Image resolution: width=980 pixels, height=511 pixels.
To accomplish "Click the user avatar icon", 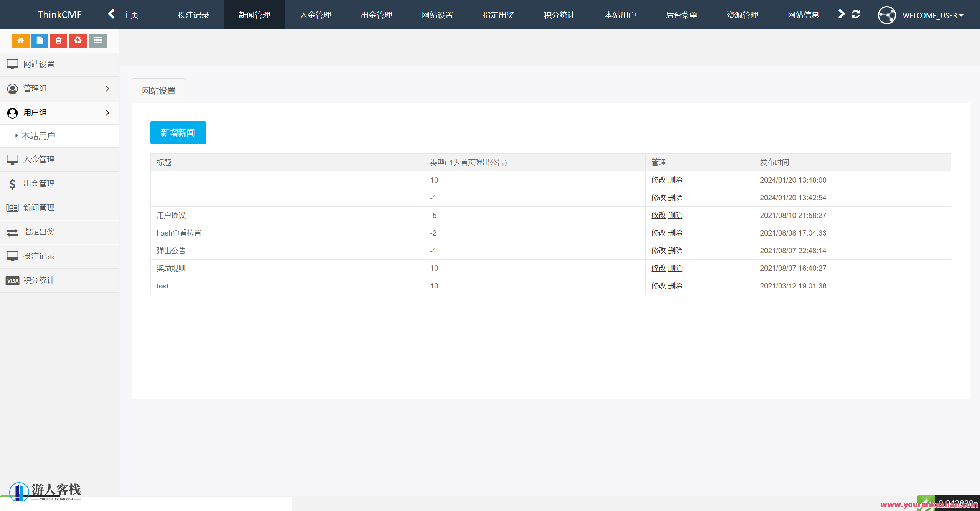I will tap(886, 15).
